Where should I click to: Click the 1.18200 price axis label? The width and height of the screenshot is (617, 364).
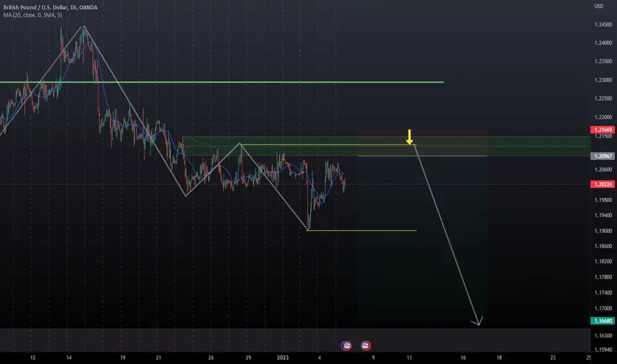click(603, 261)
